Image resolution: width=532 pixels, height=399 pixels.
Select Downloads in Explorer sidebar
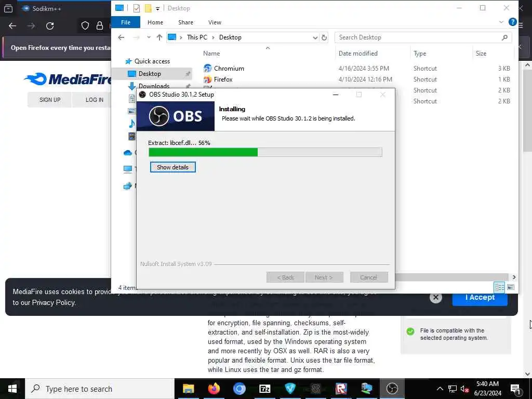point(154,86)
